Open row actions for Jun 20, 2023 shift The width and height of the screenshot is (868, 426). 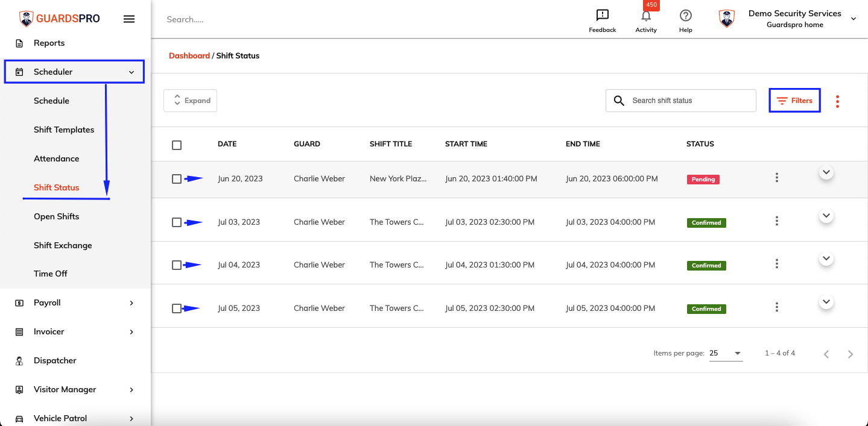776,178
